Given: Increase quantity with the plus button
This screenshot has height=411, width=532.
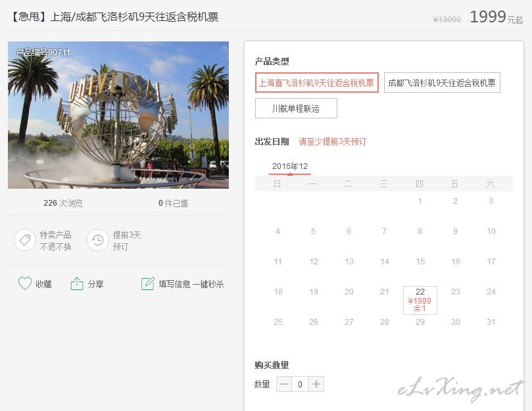Looking at the screenshot, I should [x=316, y=384].
